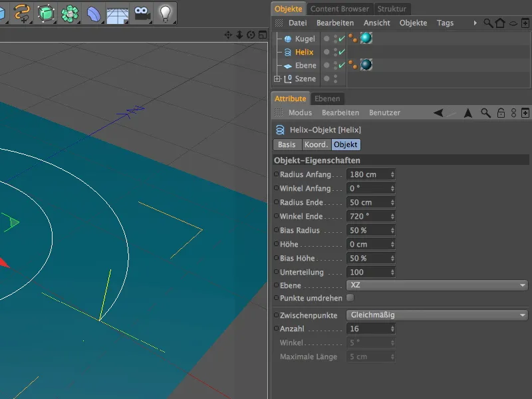532x399 pixels.
Task: Open the Datei menu
Action: (x=297, y=23)
